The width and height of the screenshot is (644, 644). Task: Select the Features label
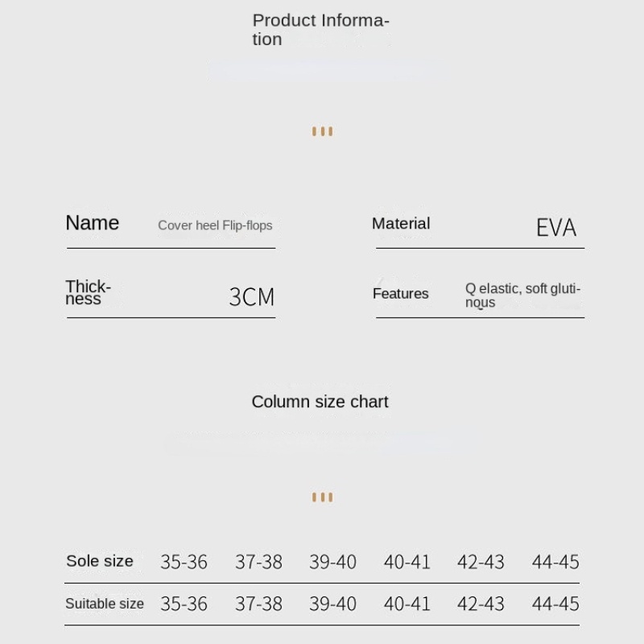coord(400,294)
